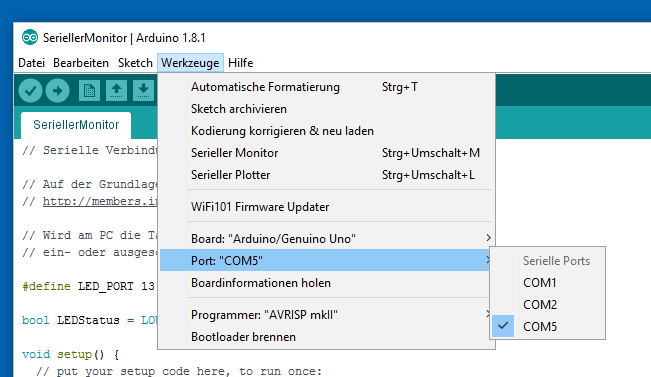Select the checked COM5 port
The height and width of the screenshot is (377, 651).
[x=548, y=327]
